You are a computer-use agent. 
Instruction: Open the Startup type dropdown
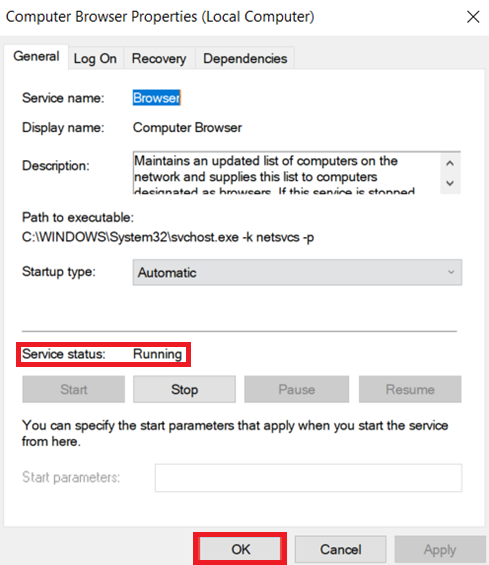click(297, 272)
